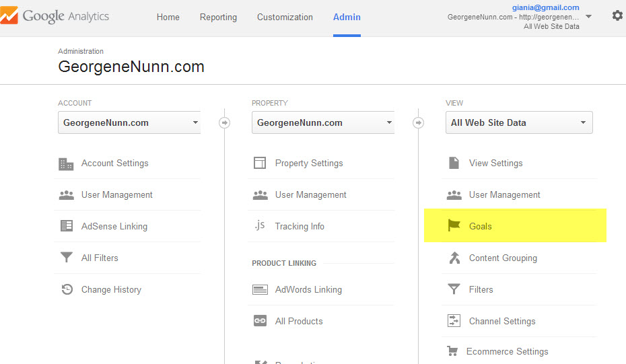
Task: Open Goals in the View column
Action: click(481, 226)
